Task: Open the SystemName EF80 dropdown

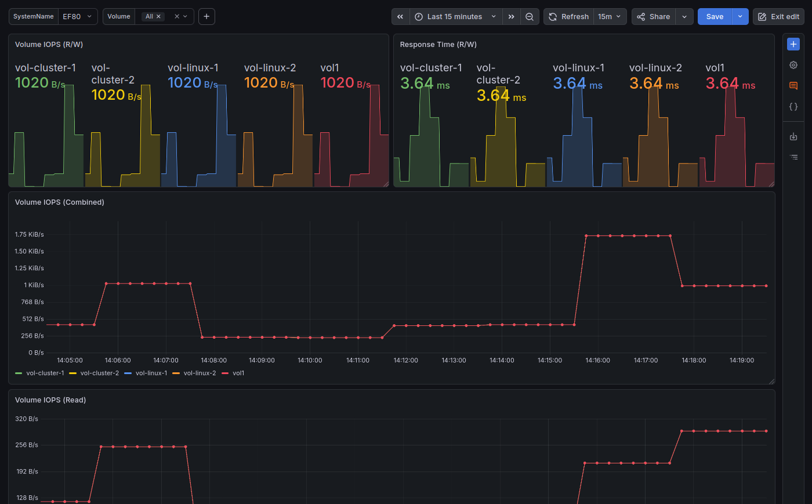Action: pos(78,17)
